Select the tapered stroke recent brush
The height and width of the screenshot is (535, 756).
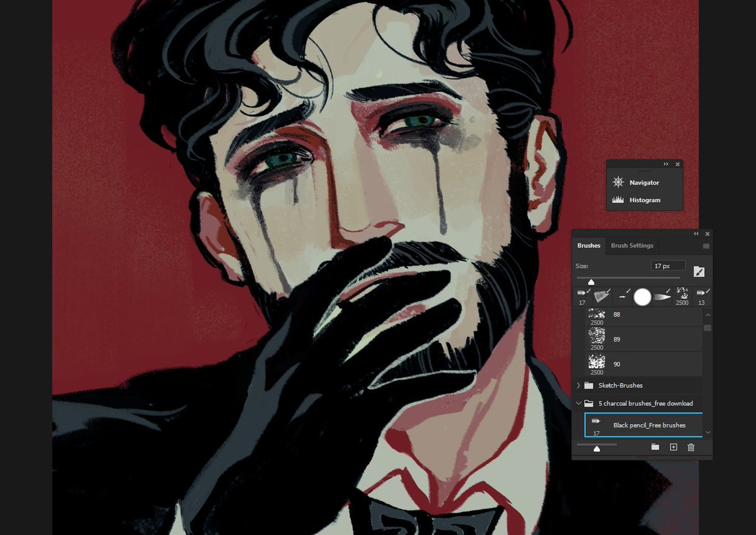coord(661,296)
